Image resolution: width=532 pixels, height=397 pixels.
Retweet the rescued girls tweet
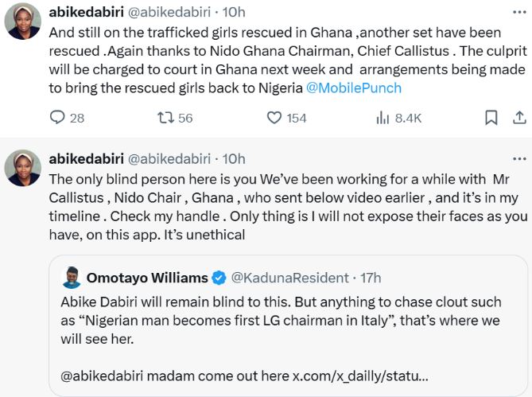(x=166, y=118)
